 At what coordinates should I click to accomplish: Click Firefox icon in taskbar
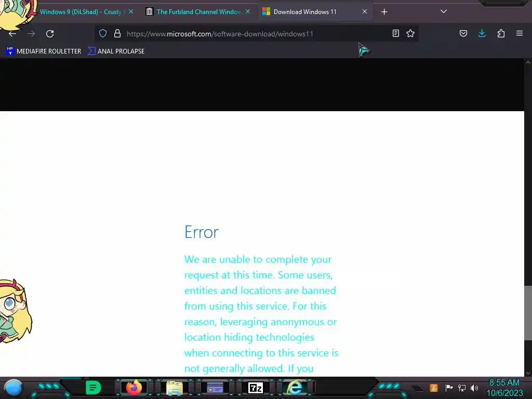(134, 388)
